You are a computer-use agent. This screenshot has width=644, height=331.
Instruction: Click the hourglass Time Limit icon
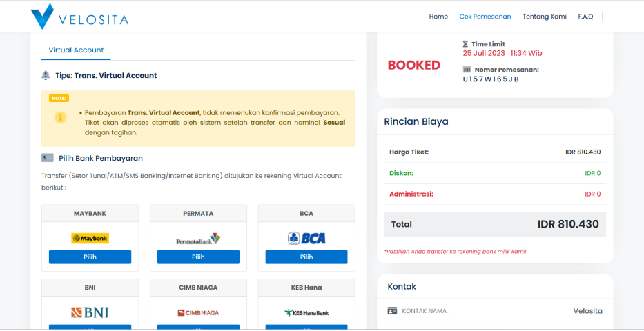[466, 44]
